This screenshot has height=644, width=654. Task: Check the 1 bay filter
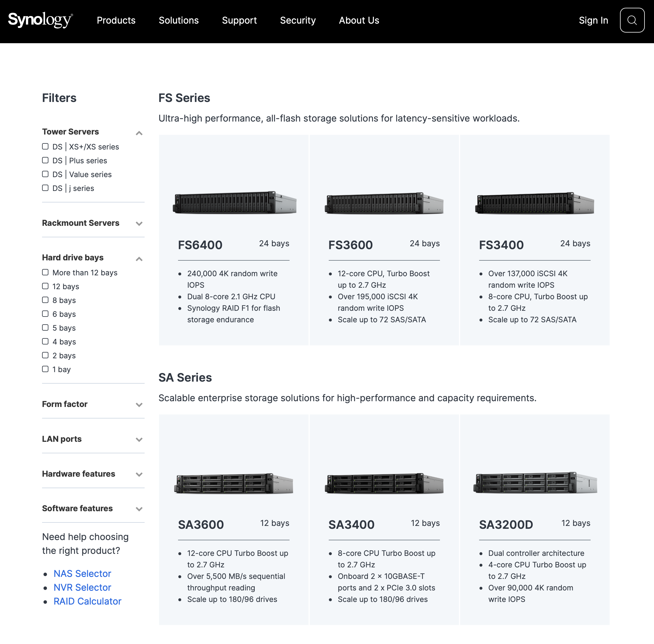pyautogui.click(x=45, y=369)
